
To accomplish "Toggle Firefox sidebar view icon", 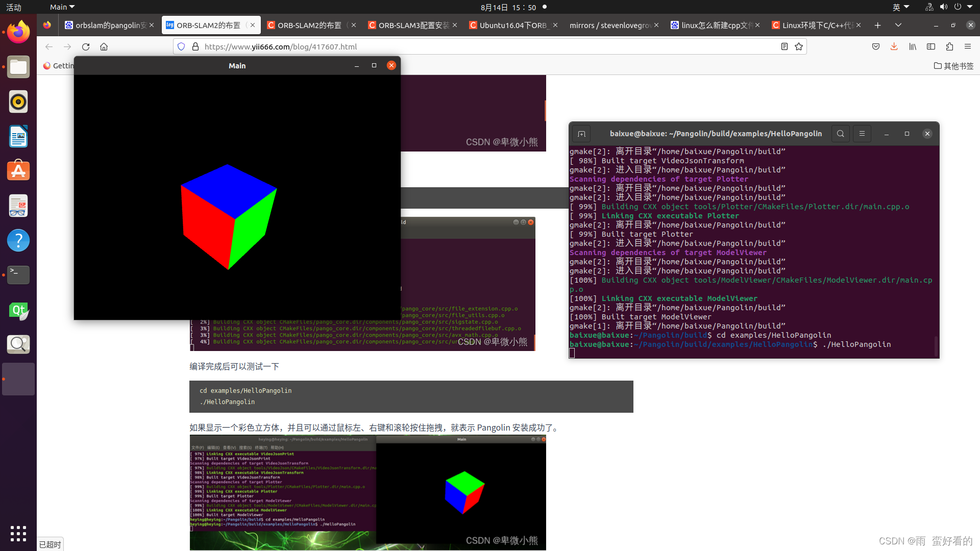I will click(x=931, y=46).
